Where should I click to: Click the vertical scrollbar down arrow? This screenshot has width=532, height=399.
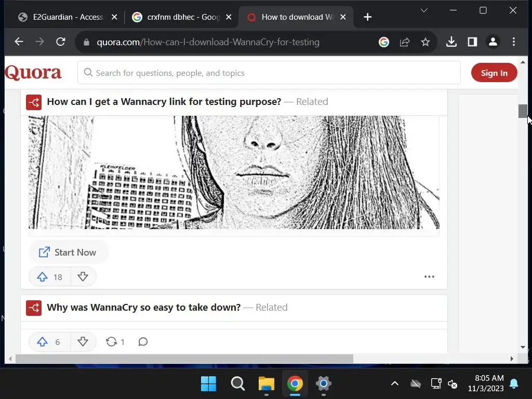click(523, 347)
